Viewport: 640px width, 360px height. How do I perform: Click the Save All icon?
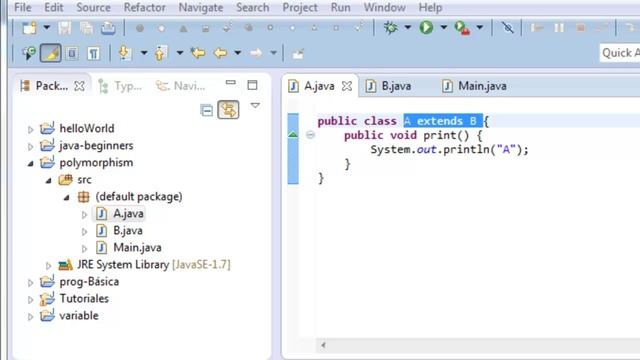(x=86, y=28)
